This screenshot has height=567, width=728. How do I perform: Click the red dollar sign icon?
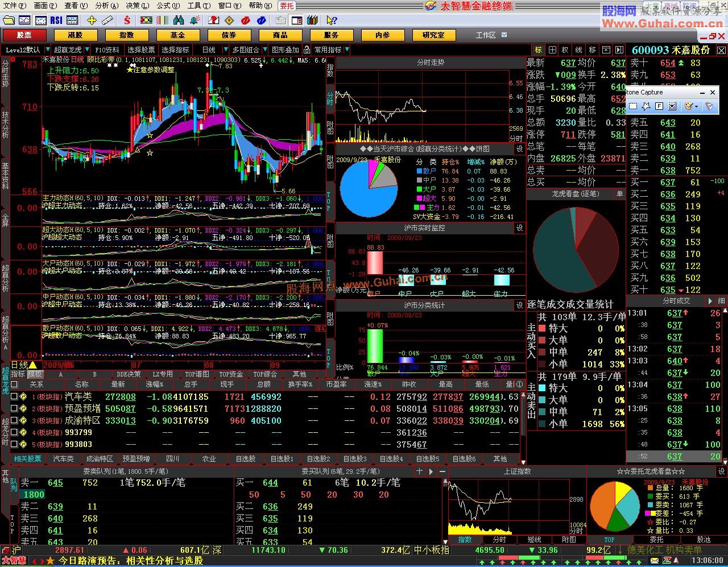coord(127,20)
